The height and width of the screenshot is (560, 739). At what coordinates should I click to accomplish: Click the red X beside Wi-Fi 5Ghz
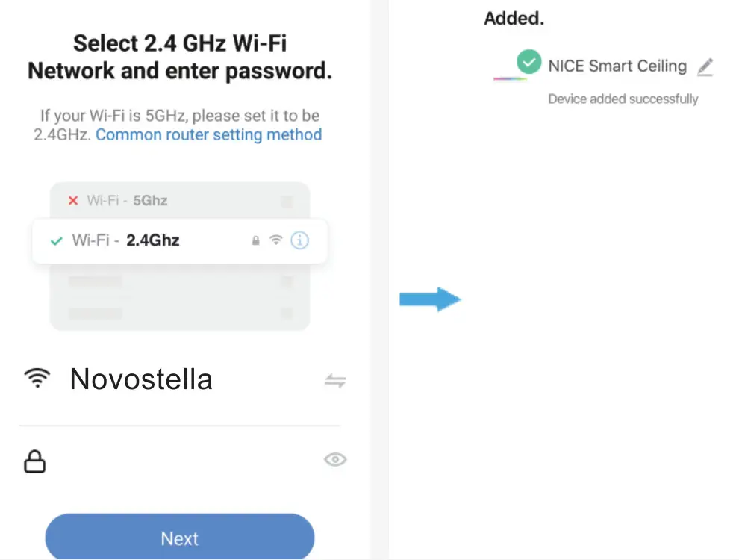[73, 200]
